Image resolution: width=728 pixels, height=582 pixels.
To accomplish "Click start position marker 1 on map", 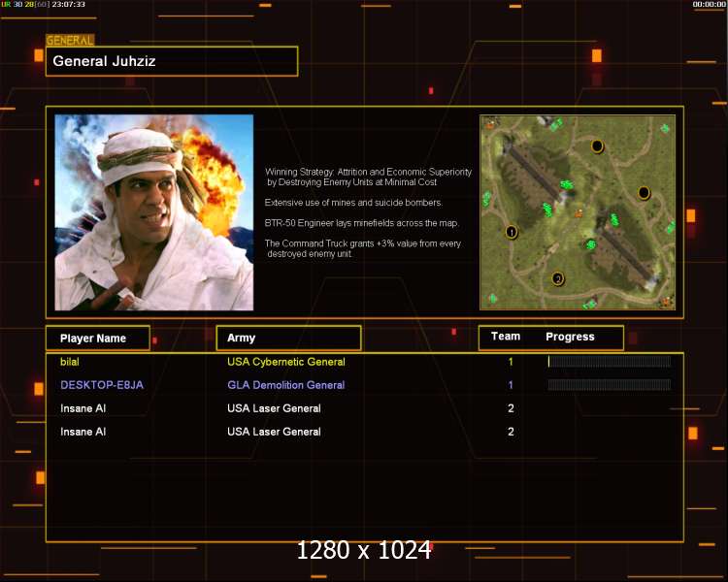I will pos(512,232).
